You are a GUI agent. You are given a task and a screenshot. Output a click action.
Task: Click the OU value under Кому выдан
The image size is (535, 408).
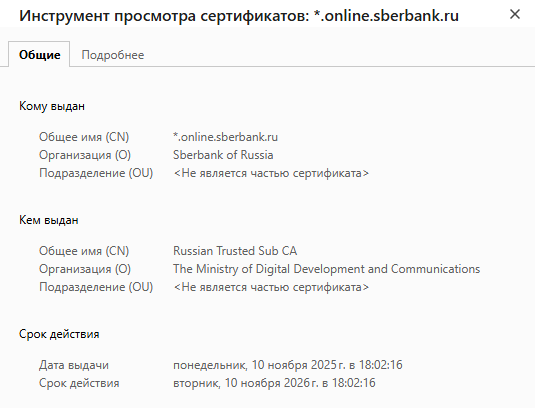pyautogui.click(x=271, y=173)
